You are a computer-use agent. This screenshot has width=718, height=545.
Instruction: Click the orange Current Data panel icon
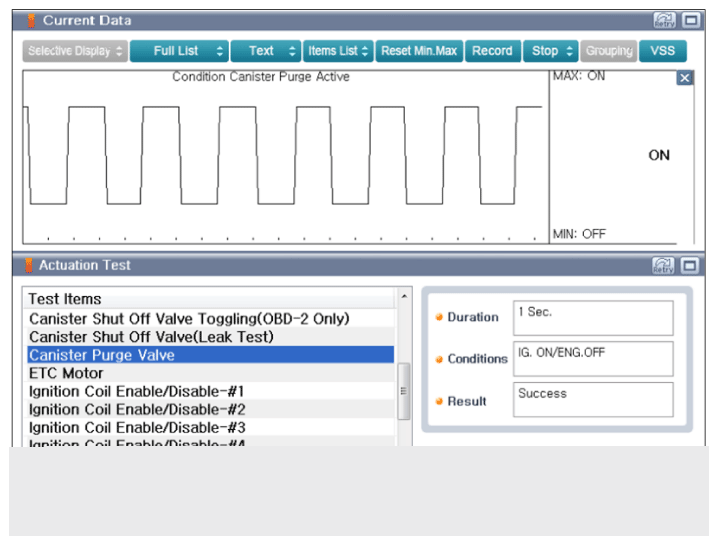point(30,20)
